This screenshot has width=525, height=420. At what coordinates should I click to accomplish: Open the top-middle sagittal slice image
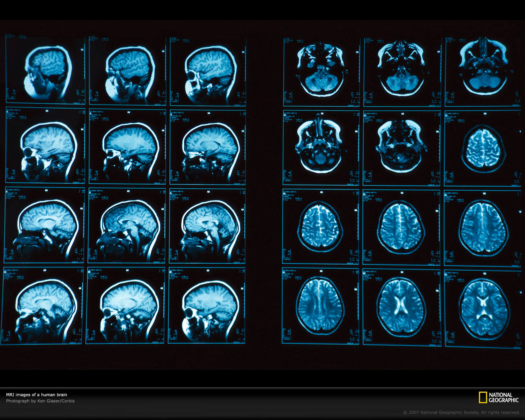point(125,70)
